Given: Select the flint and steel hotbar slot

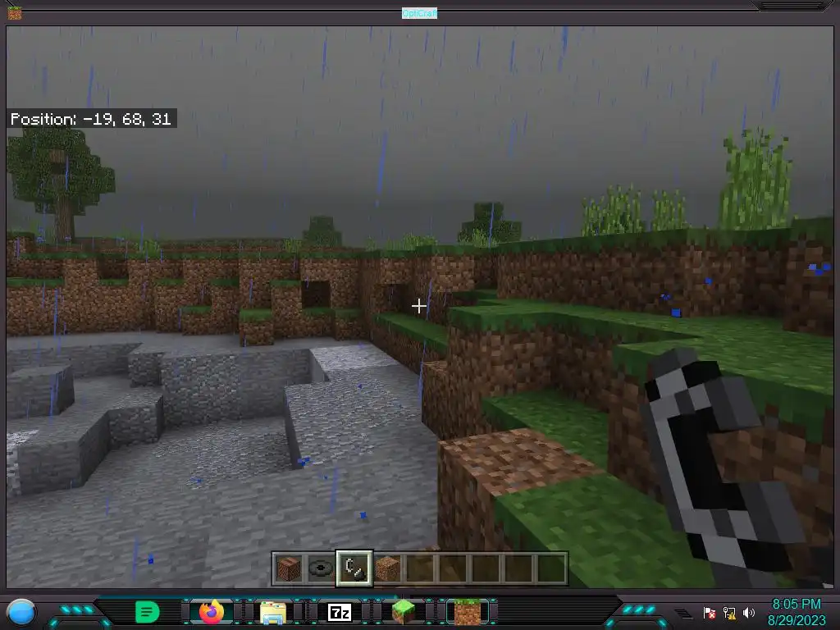Looking at the screenshot, I should click(x=354, y=568).
